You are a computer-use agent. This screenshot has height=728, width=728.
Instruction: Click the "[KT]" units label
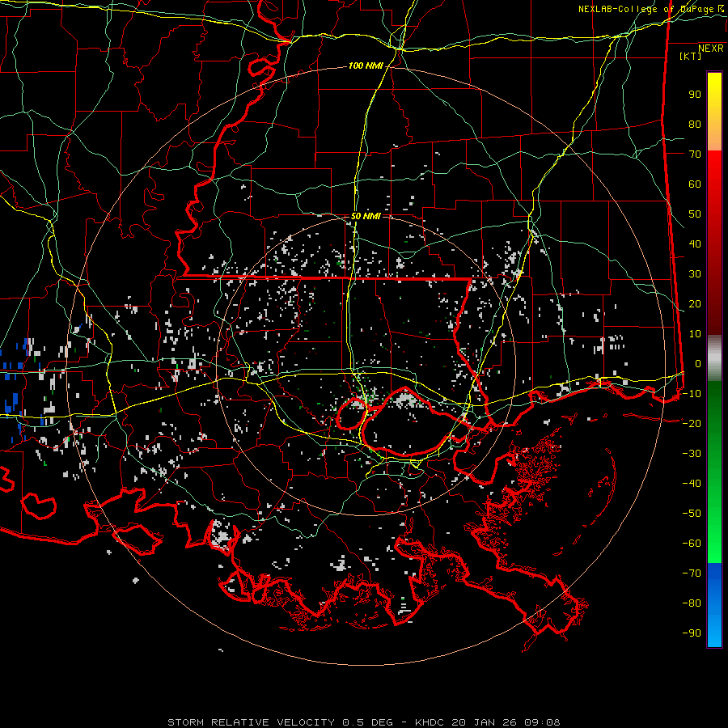691,56
